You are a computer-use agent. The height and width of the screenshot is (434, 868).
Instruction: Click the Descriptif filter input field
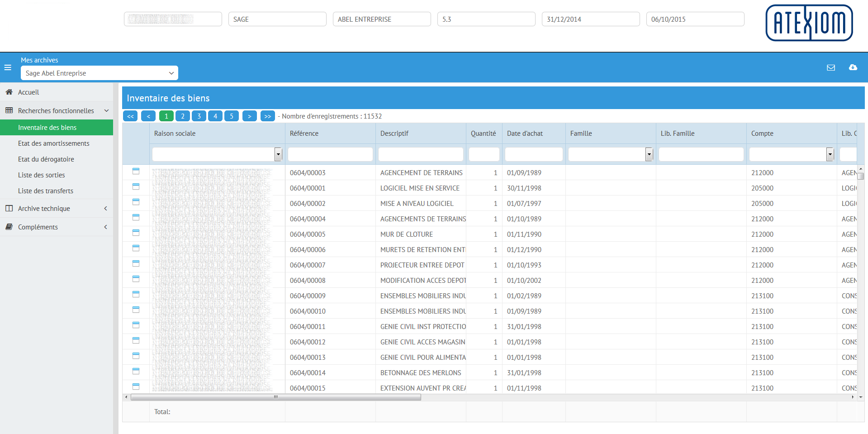point(421,154)
